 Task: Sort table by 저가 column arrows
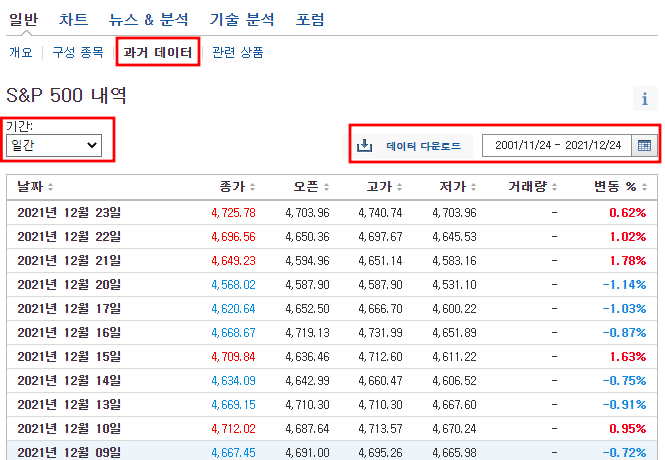473,187
